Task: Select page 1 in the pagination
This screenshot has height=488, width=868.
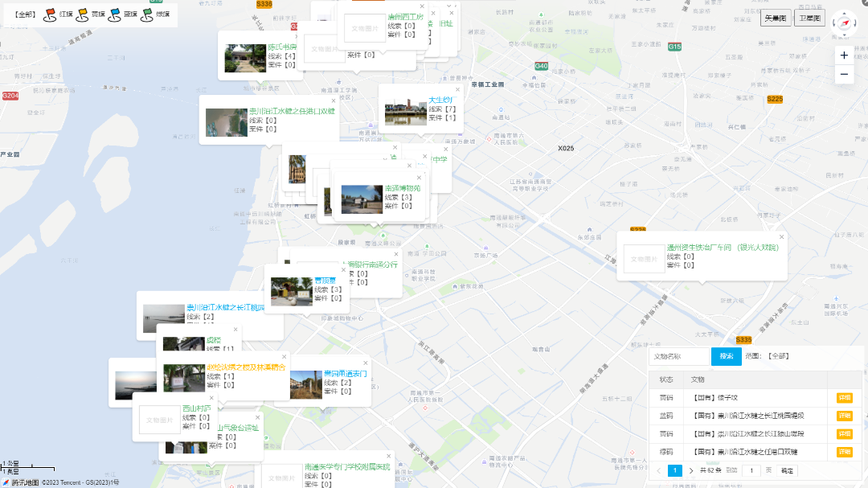Action: click(675, 471)
